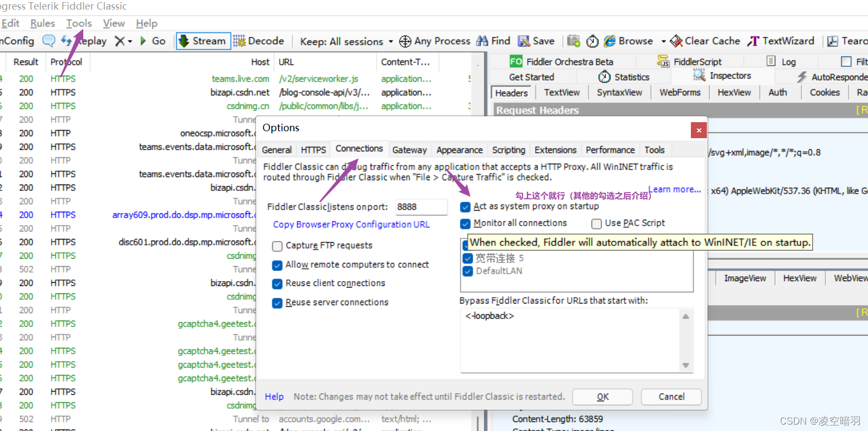Click the Save toolbar button
This screenshot has height=431, width=868.
(x=537, y=41)
